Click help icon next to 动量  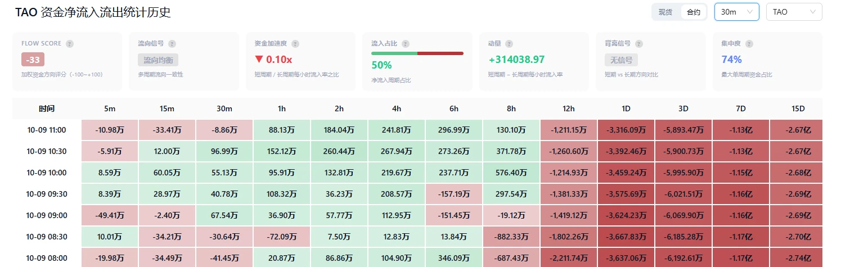[x=509, y=43]
